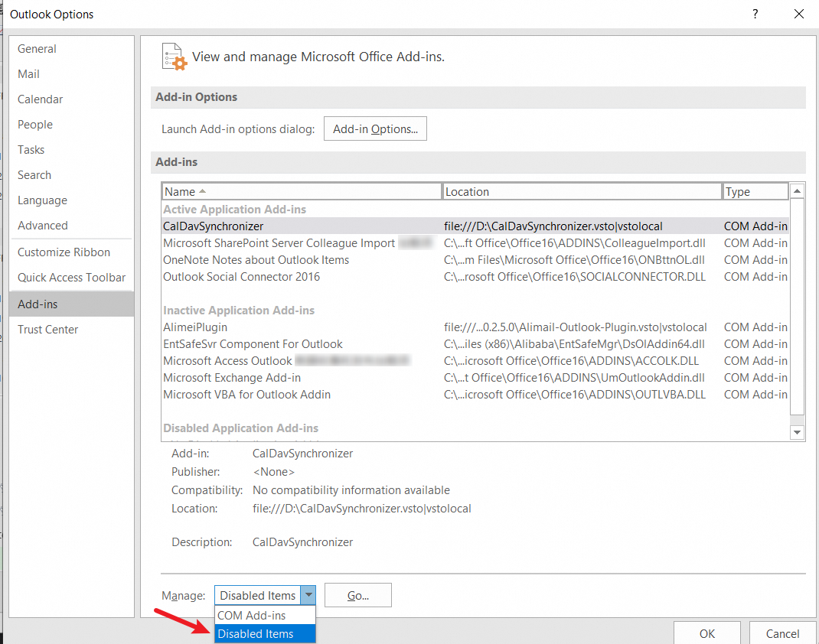Screen dimensions: 819x644
Task: Click the Cancel button
Action: [782, 633]
